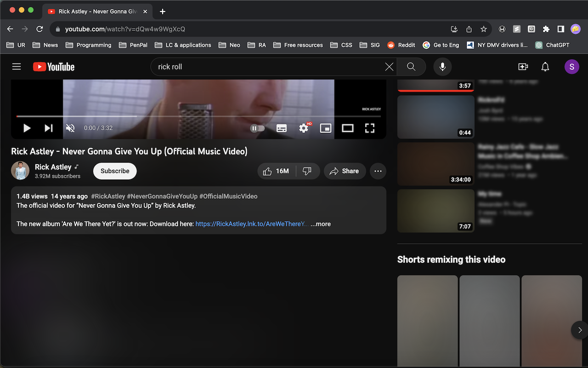Open the RickAstley.lnk.to album link
This screenshot has width=588, height=368.
pos(252,224)
